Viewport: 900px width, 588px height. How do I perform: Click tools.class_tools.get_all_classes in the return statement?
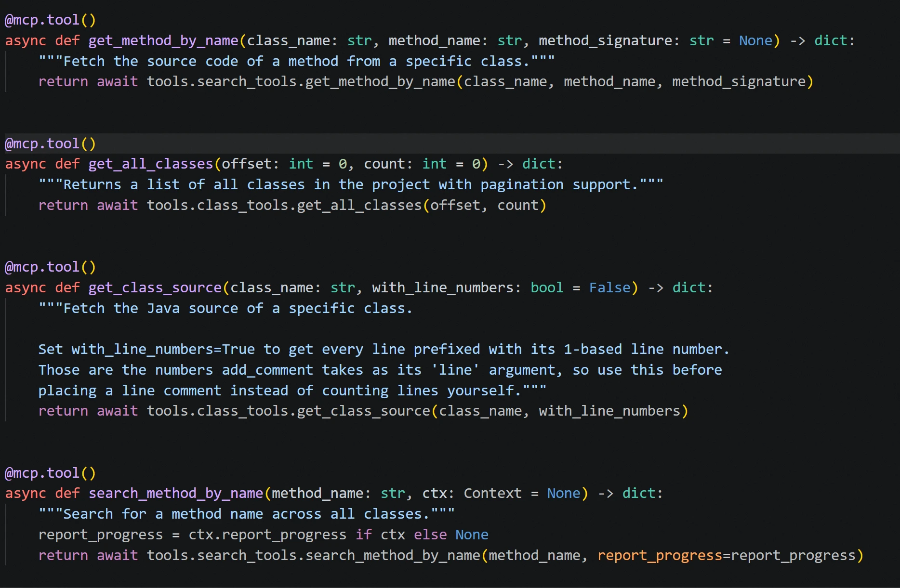(284, 206)
